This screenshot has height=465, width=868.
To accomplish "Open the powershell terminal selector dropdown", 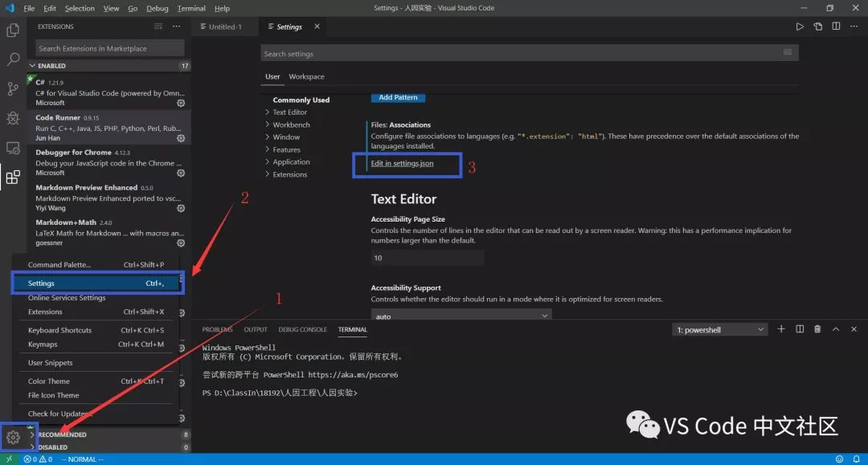I will 719,329.
